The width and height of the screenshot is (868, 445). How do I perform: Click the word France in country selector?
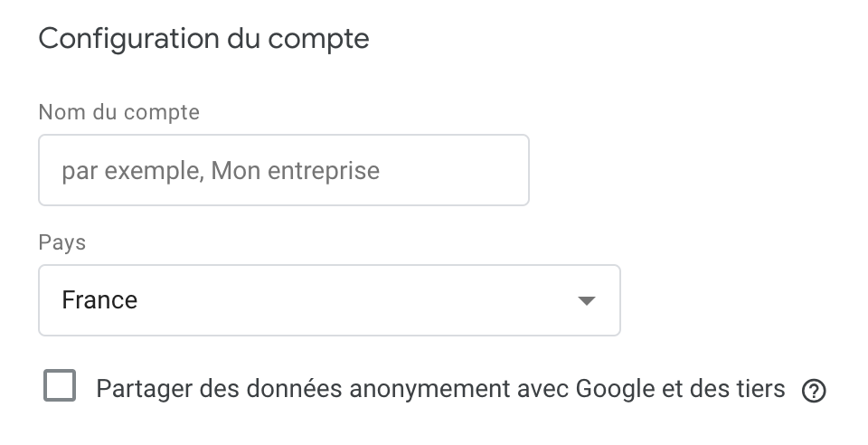[x=99, y=300]
